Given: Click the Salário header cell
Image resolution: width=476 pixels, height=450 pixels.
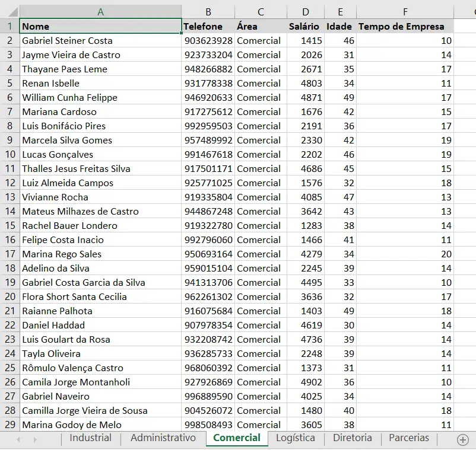Looking at the screenshot, I should (305, 26).
